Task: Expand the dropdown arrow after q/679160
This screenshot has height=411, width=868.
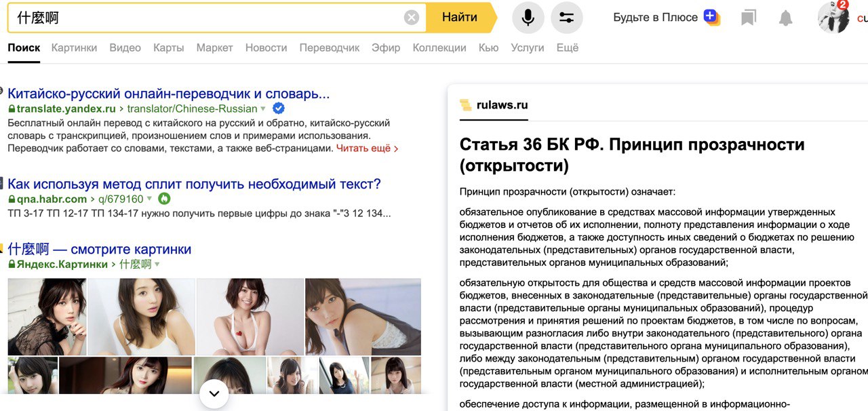Action: click(151, 199)
